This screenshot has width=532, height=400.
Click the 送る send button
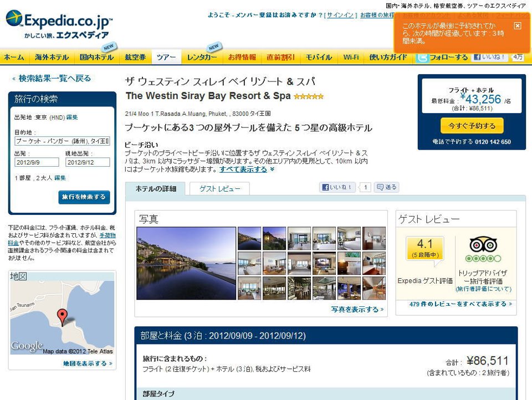[x=386, y=187]
